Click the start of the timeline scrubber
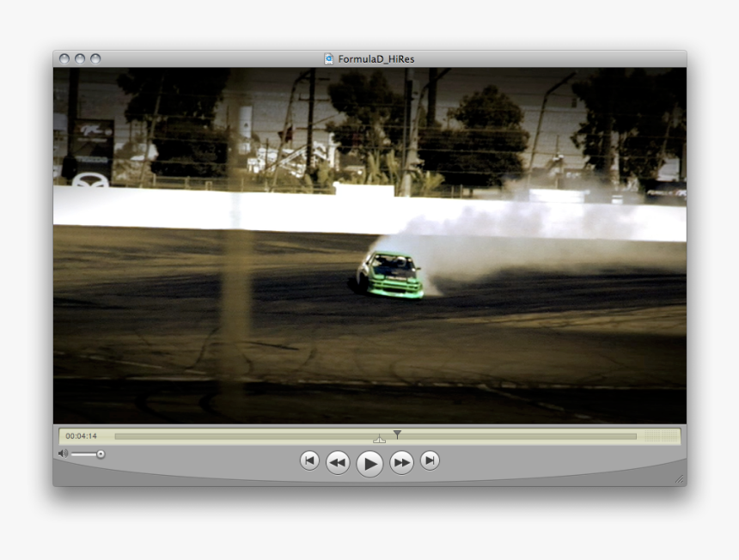The height and width of the screenshot is (560, 739). pos(118,436)
